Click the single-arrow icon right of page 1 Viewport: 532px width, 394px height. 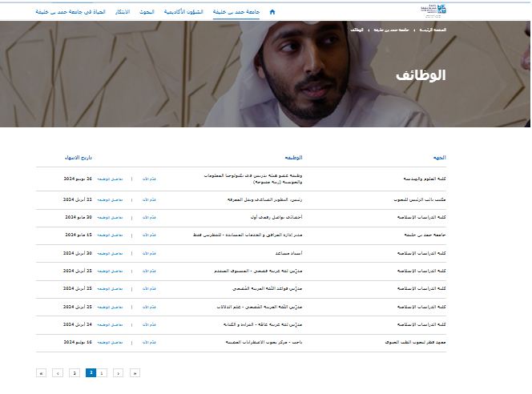[118, 373]
